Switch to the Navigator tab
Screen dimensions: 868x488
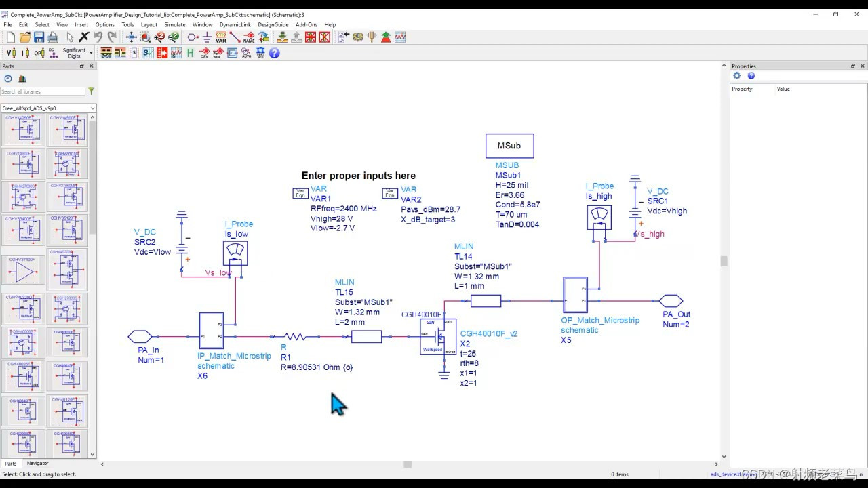[38, 464]
